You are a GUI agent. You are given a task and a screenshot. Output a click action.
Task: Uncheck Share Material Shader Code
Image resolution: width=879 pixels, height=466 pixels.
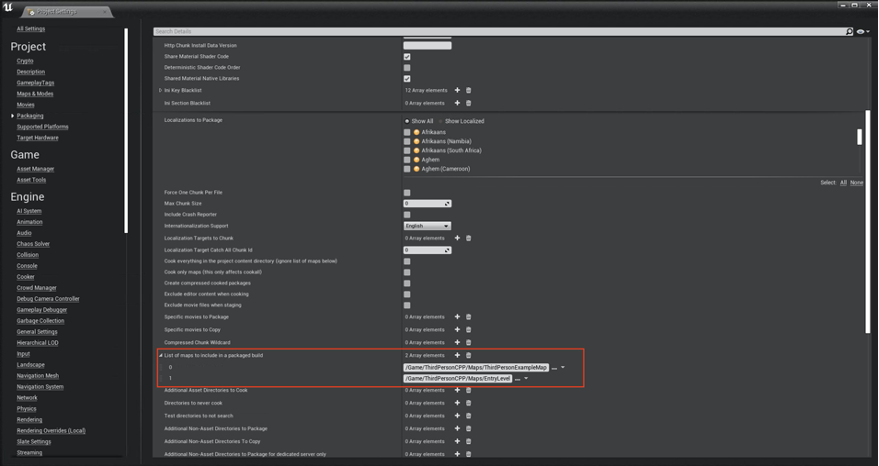coord(407,57)
